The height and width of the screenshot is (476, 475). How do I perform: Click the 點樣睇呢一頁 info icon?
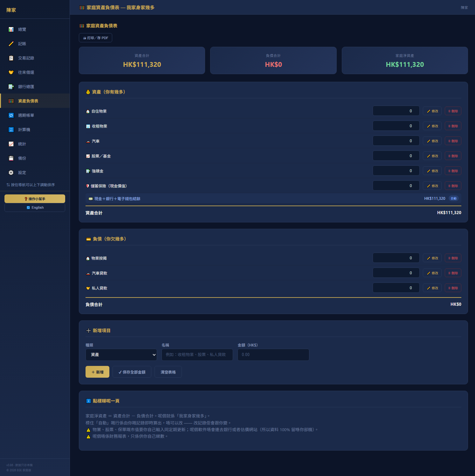point(88,401)
